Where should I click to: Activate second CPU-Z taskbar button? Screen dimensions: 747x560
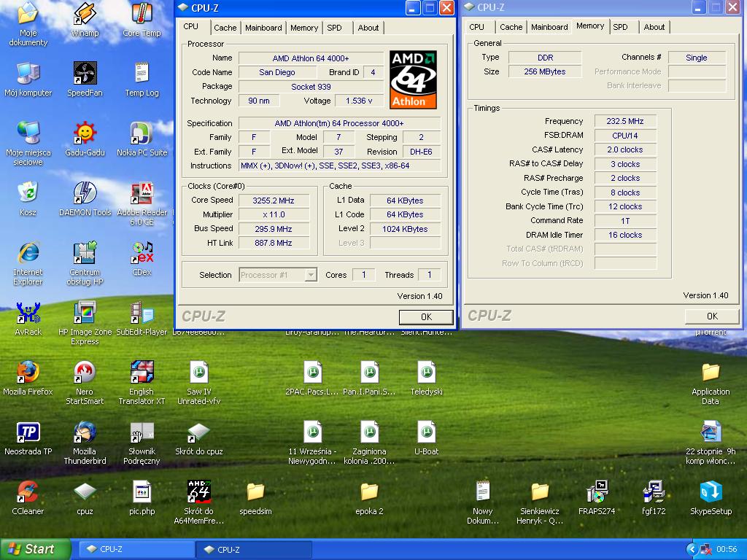(x=254, y=550)
